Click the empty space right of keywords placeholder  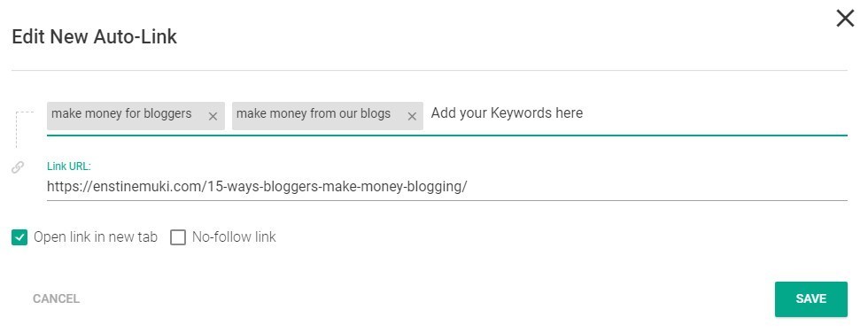pos(714,114)
